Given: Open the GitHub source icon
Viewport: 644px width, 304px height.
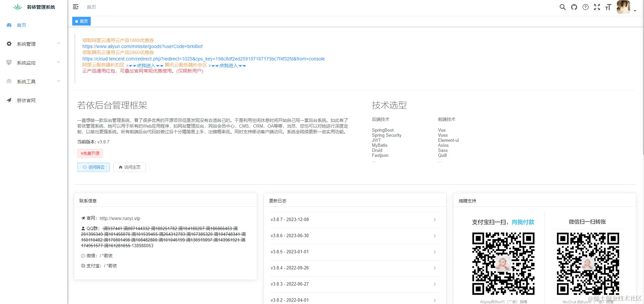Looking at the screenshot, I should tap(574, 7).
